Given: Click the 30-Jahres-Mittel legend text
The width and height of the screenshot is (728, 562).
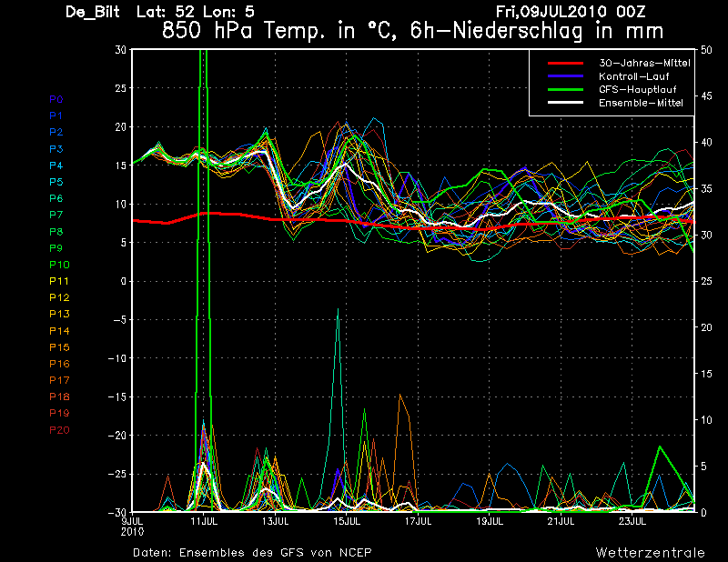Looking at the screenshot, I should pyautogui.click(x=644, y=63).
